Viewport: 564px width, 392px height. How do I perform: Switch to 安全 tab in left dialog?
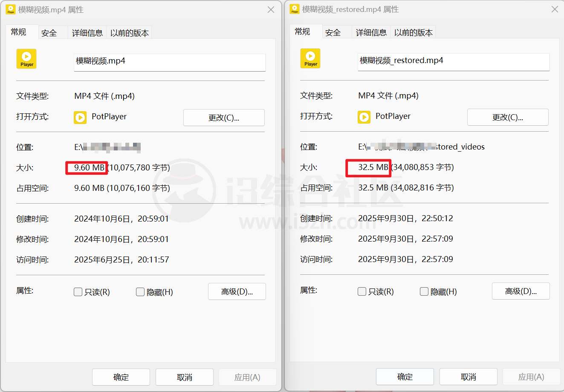(49, 33)
